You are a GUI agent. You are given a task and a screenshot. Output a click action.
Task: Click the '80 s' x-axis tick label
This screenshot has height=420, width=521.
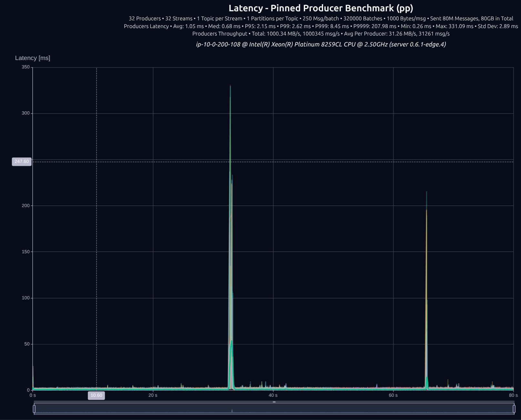click(513, 395)
